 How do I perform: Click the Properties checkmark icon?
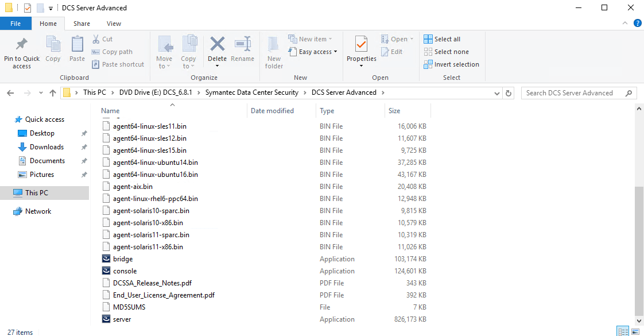361,44
